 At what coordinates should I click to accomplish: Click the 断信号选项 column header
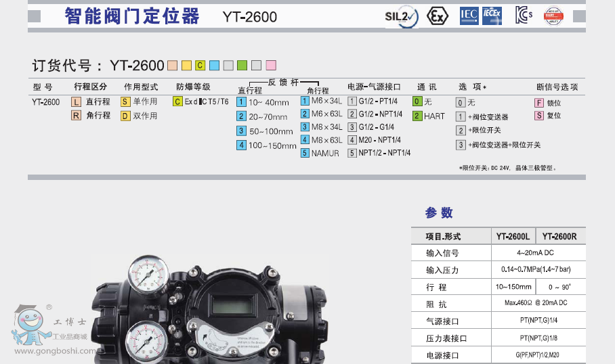click(557, 87)
